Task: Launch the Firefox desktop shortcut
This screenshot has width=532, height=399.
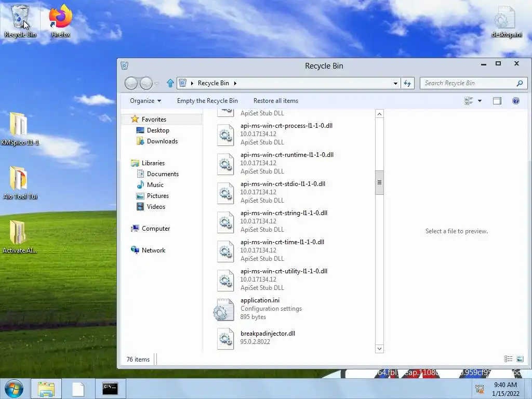Action: tap(60, 22)
